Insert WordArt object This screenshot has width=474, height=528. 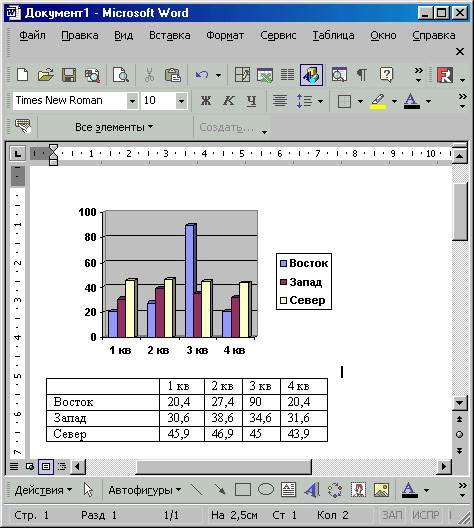pyautogui.click(x=312, y=490)
